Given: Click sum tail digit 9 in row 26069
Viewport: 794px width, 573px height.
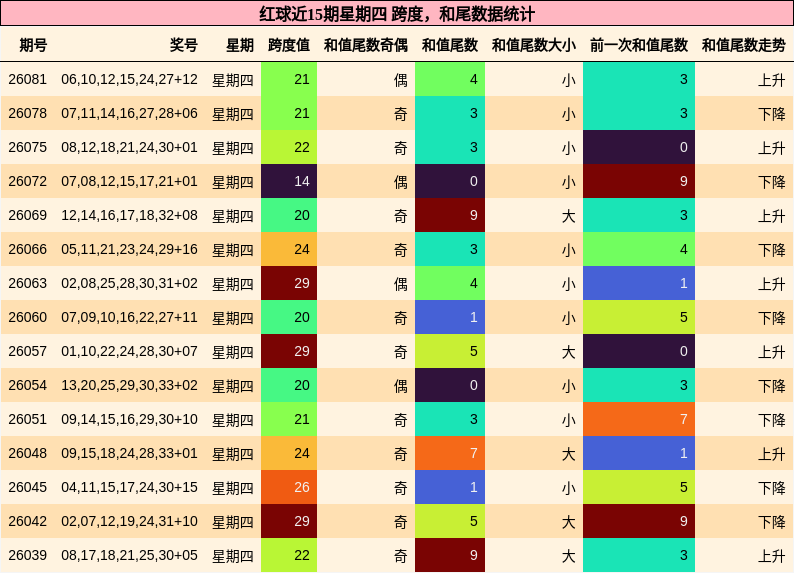Looking at the screenshot, I should pyautogui.click(x=450, y=215).
